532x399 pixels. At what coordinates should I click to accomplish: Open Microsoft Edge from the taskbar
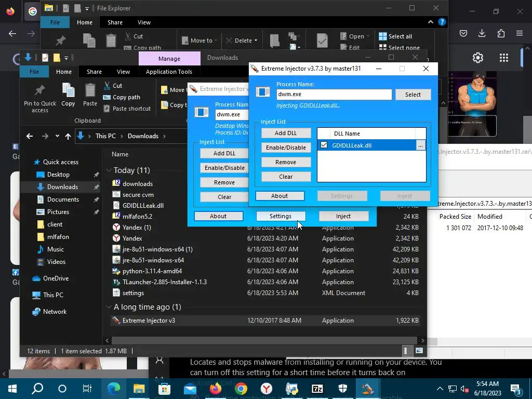click(x=114, y=389)
